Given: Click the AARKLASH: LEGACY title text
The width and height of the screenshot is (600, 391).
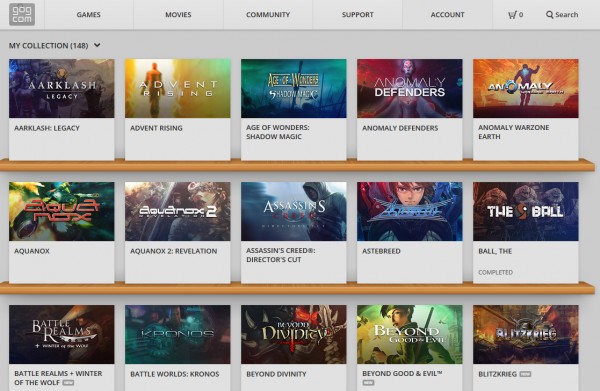Looking at the screenshot, I should pyautogui.click(x=47, y=128).
